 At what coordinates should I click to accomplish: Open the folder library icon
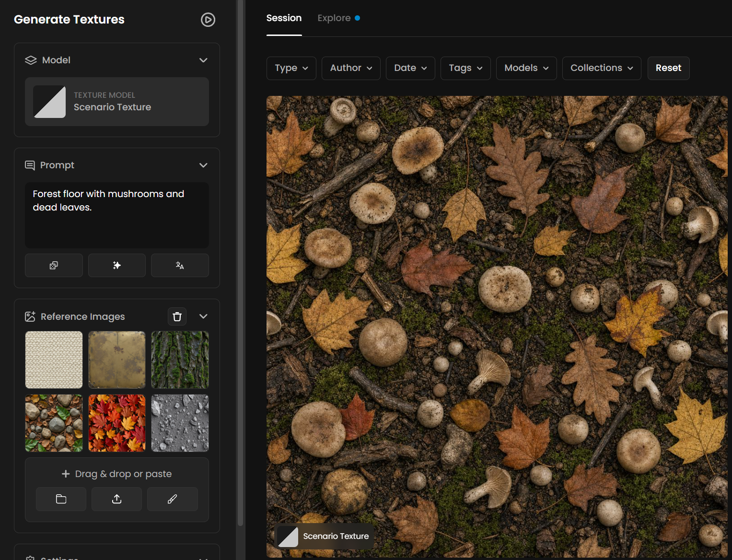pos(61,499)
